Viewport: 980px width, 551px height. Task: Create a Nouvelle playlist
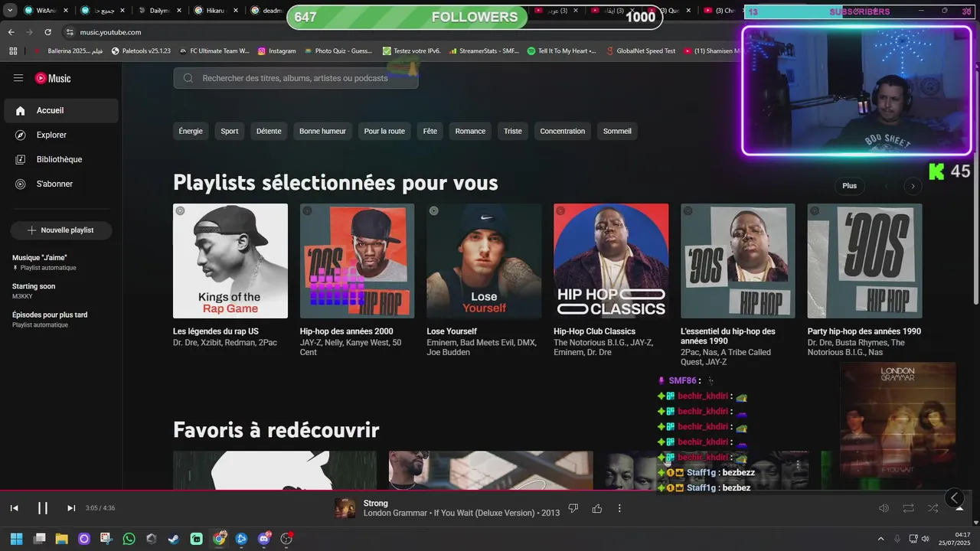coord(60,230)
